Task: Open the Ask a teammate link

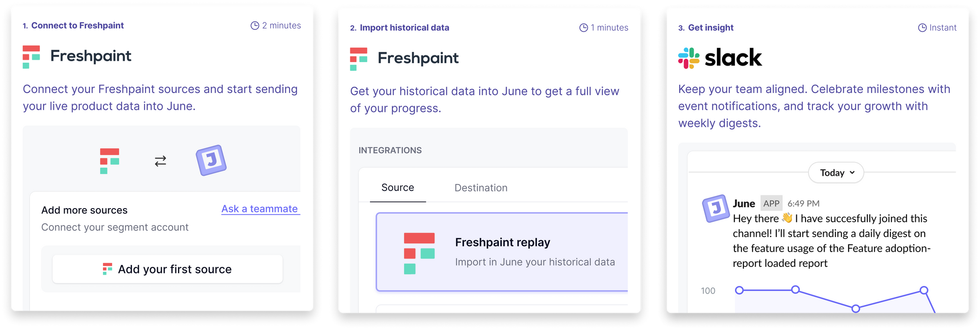Action: point(260,209)
